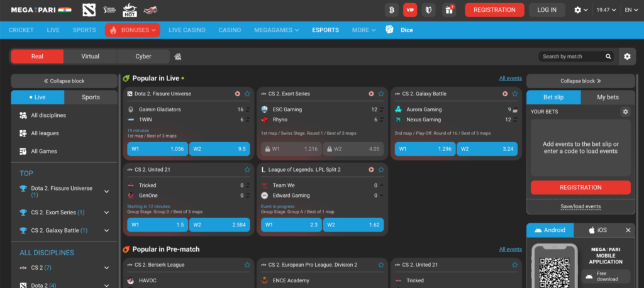The image size is (644, 288).
Task: Click the HOT games icon in header
Action: point(130,10)
